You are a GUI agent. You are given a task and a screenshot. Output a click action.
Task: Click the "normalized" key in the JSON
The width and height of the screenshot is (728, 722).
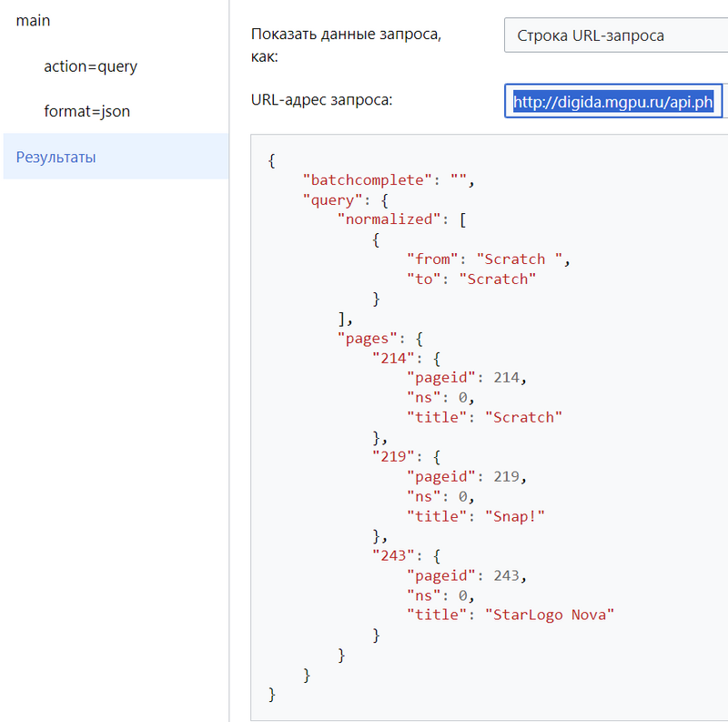tap(389, 219)
